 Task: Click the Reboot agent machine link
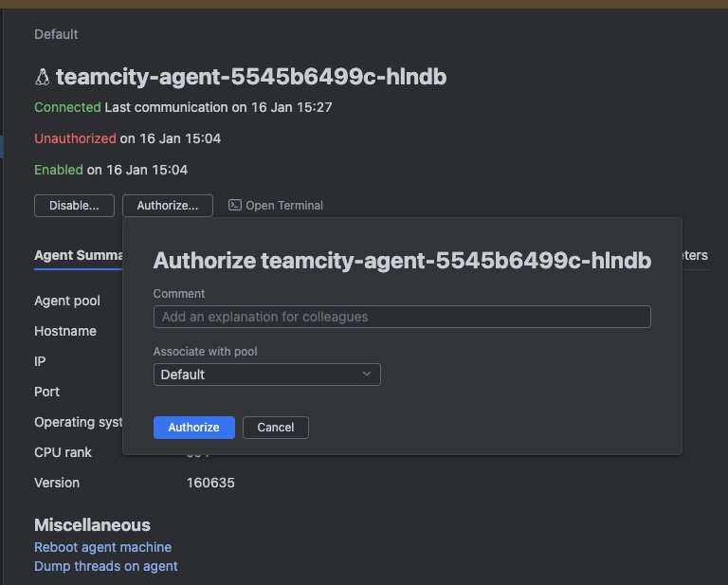(102, 547)
